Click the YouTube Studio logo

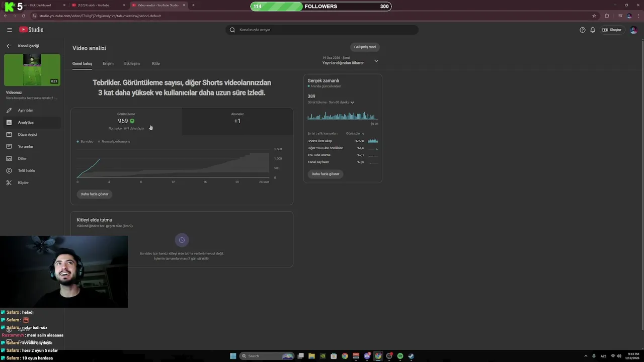point(31,30)
